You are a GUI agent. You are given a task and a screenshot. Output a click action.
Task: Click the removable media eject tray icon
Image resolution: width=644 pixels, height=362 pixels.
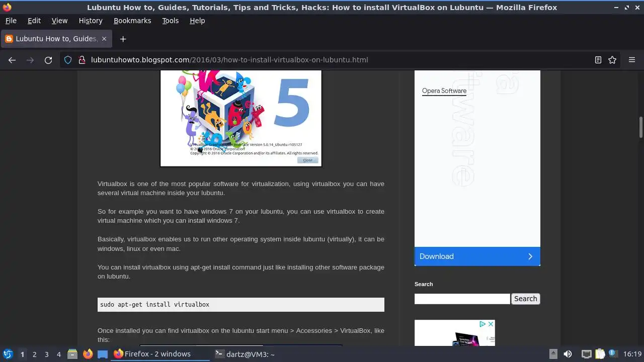coord(553,354)
